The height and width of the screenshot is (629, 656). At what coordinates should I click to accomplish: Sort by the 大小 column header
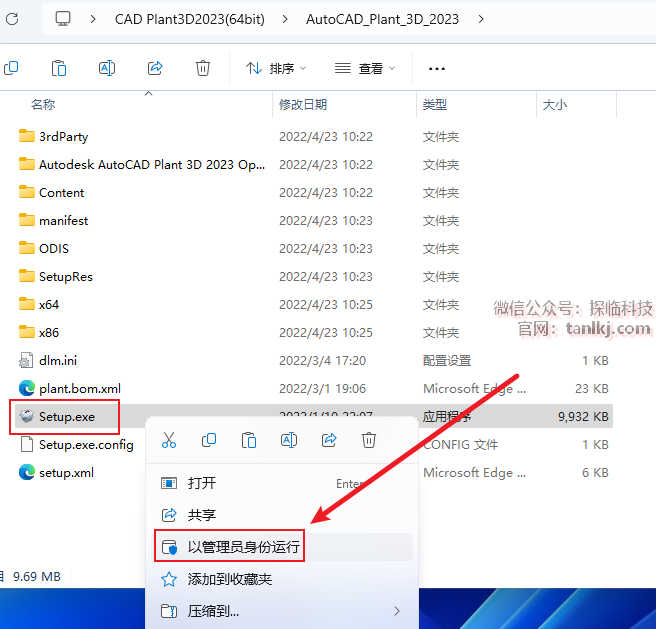click(x=554, y=105)
